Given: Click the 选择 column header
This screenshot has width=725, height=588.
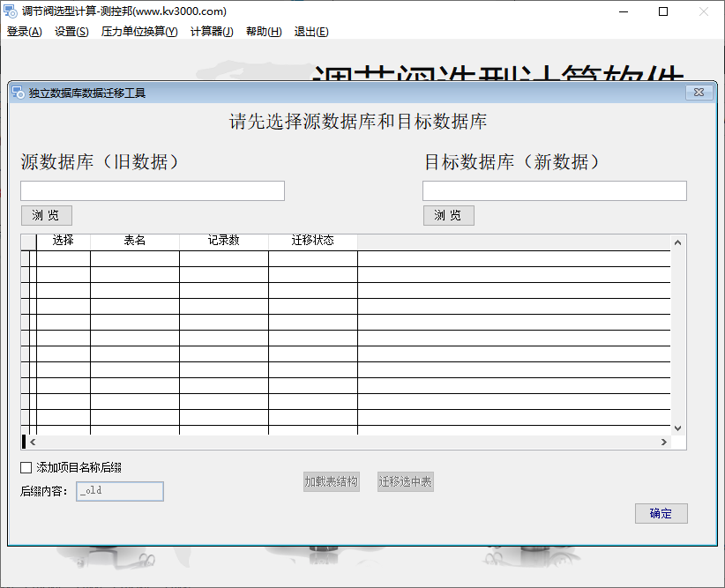Looking at the screenshot, I should click(64, 241).
